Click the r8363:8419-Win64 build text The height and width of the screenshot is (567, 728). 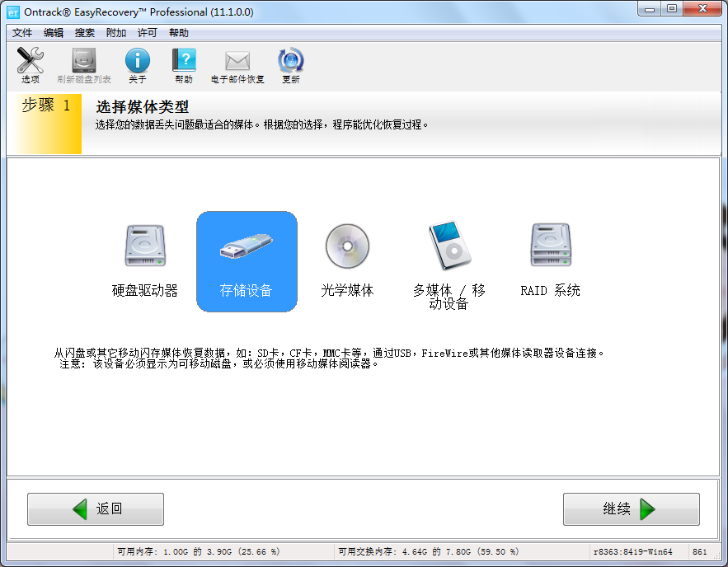[x=633, y=551]
